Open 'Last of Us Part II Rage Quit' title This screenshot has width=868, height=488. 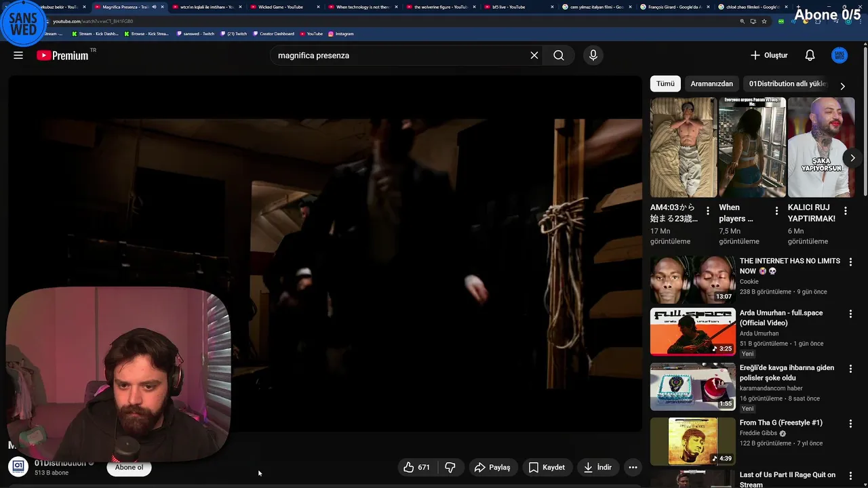coord(787,479)
